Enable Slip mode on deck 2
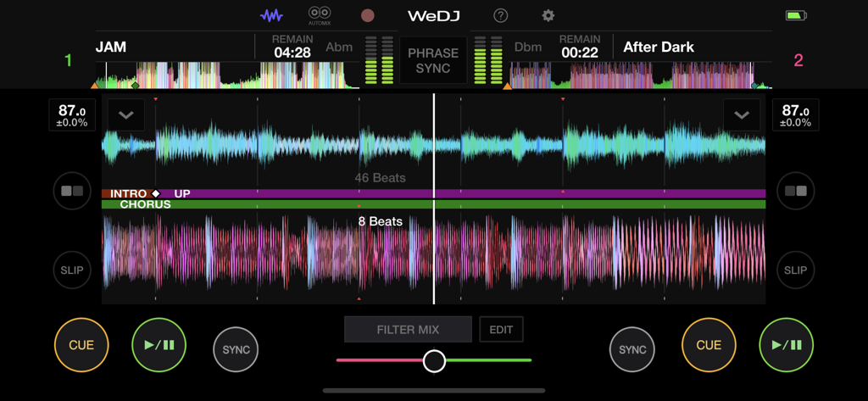The width and height of the screenshot is (868, 401). point(795,270)
